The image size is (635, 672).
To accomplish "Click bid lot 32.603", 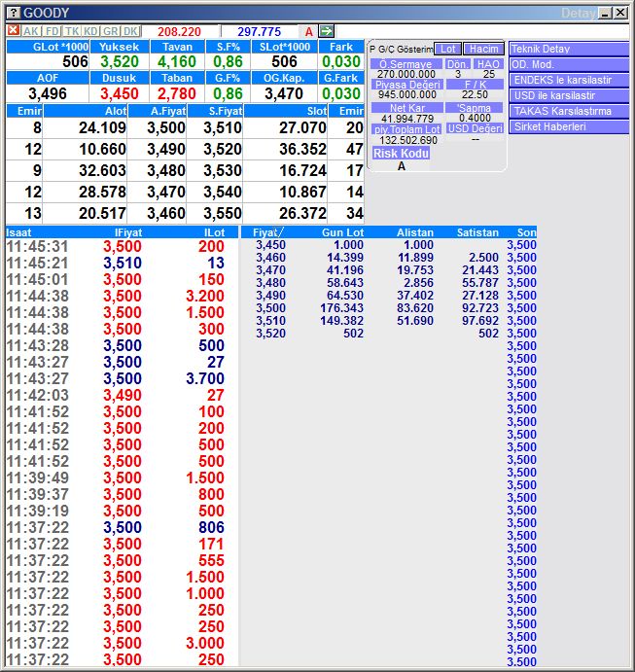I will [102, 170].
